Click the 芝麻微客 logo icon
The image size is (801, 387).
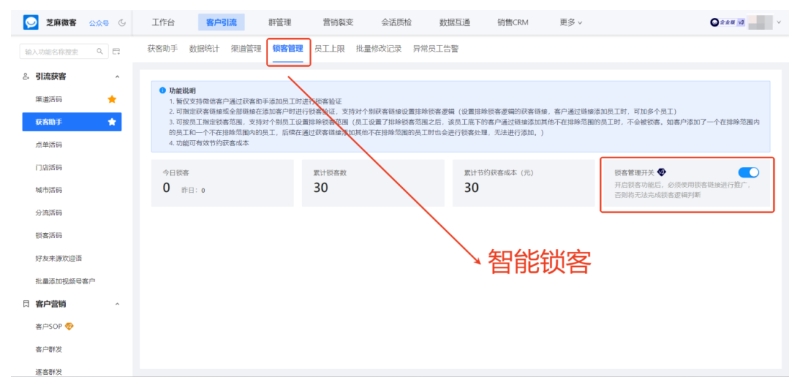click(x=31, y=22)
